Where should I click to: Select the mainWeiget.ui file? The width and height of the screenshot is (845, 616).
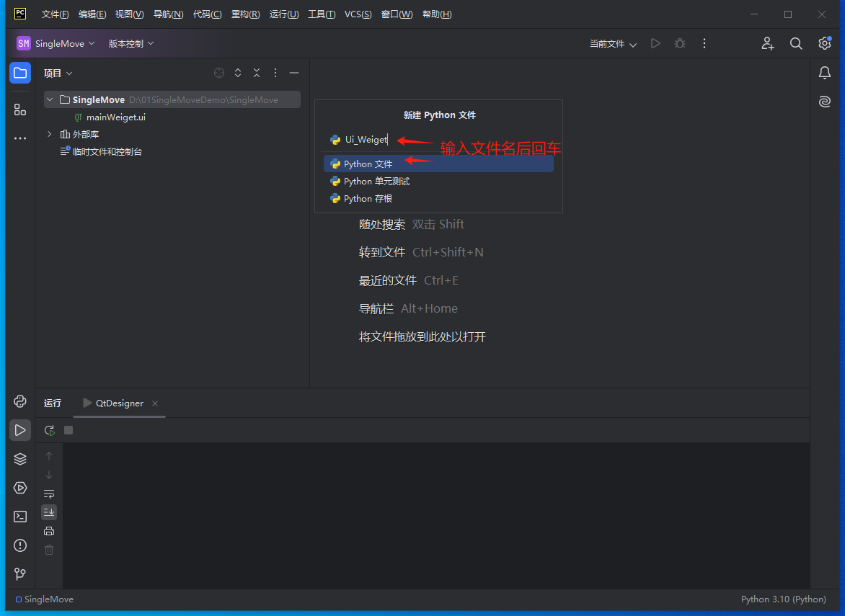116,117
